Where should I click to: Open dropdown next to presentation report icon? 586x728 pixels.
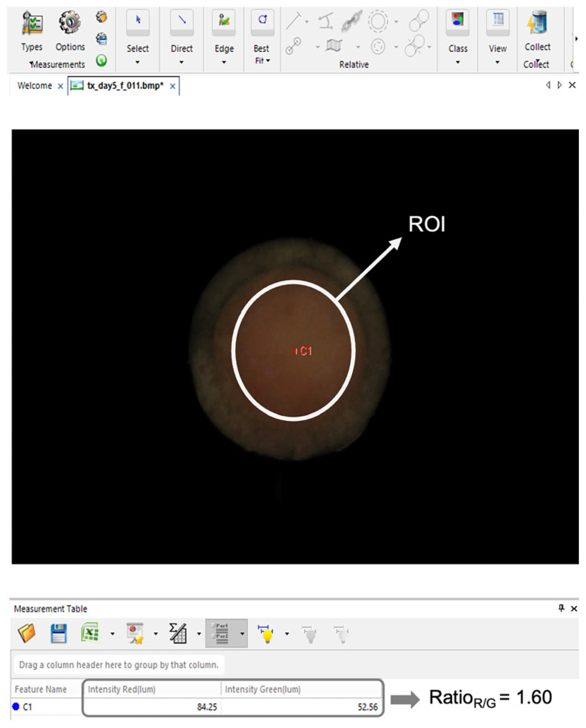click(156, 634)
